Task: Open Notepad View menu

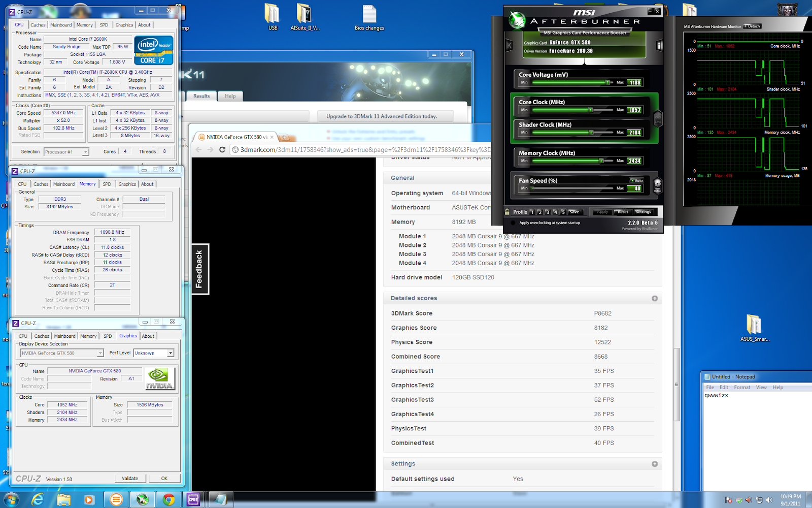Action: point(761,388)
